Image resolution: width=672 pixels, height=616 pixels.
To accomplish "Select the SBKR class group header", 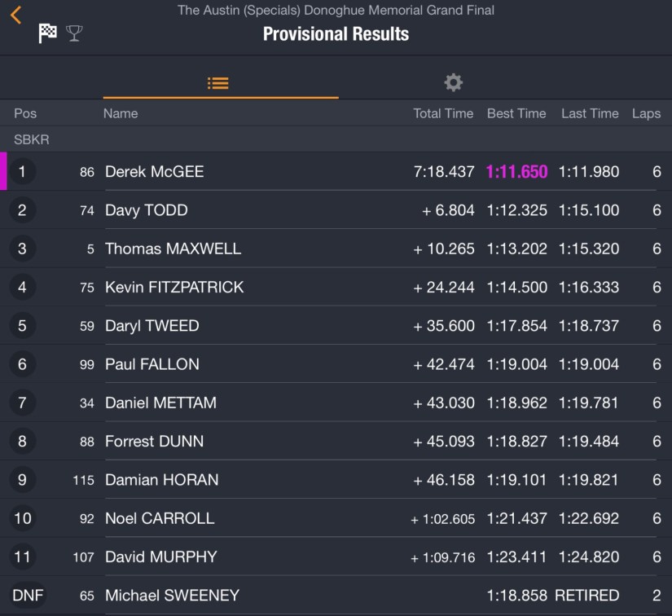I will [x=32, y=139].
